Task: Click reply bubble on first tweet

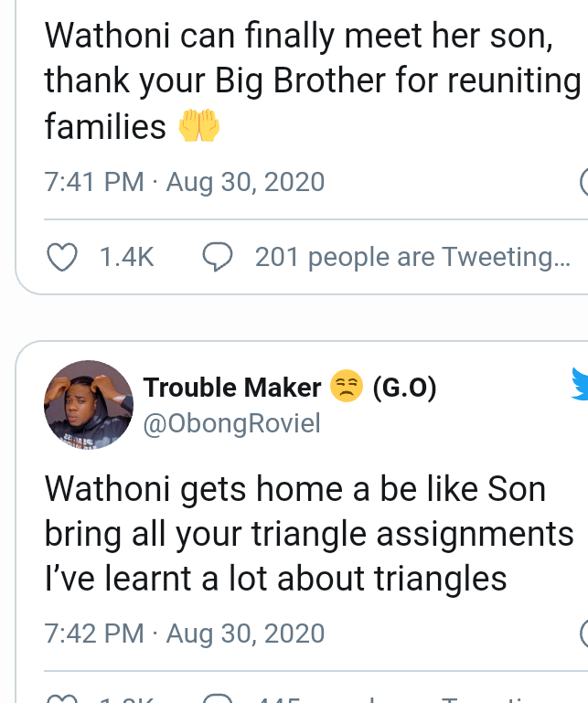Action: [217, 259]
